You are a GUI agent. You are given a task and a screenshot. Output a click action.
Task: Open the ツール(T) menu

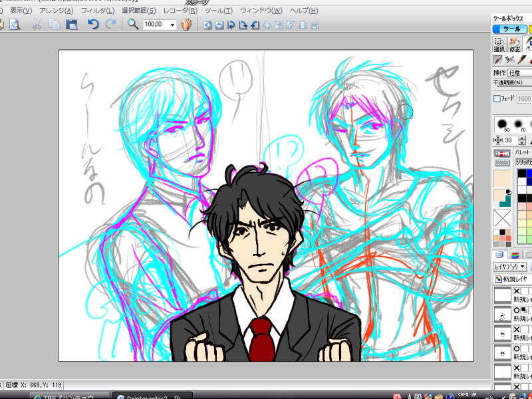coord(219,11)
